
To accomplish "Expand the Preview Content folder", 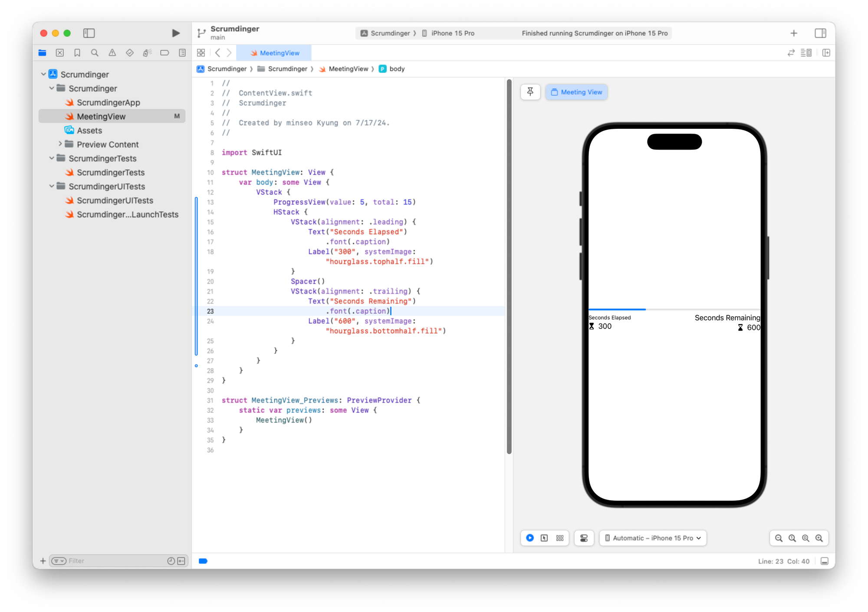I will (x=60, y=144).
